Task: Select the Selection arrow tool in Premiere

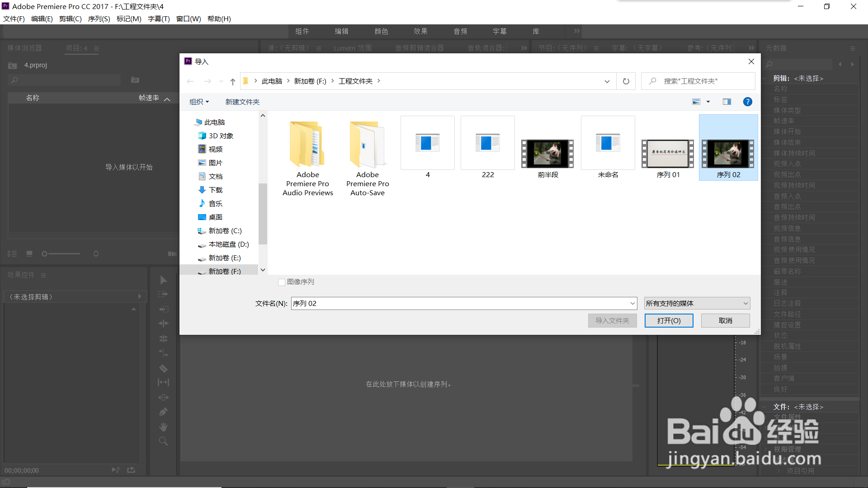Action: tap(163, 280)
